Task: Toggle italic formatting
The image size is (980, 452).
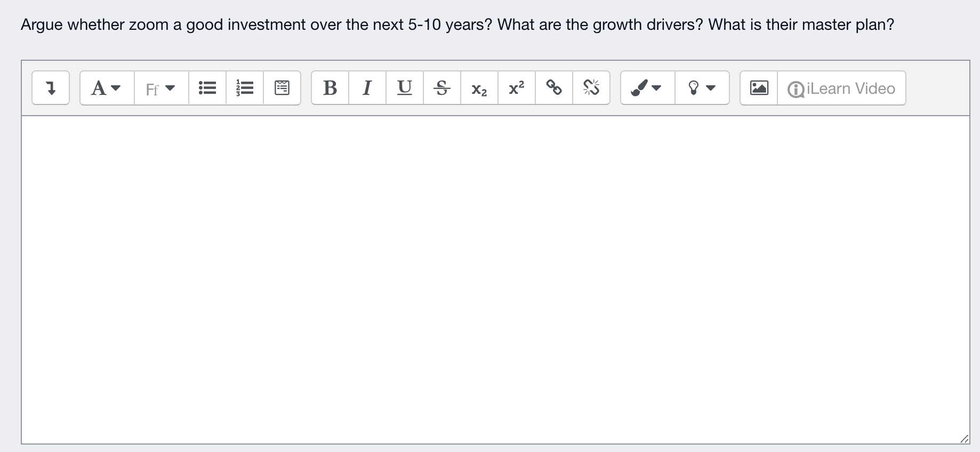Action: point(367,88)
